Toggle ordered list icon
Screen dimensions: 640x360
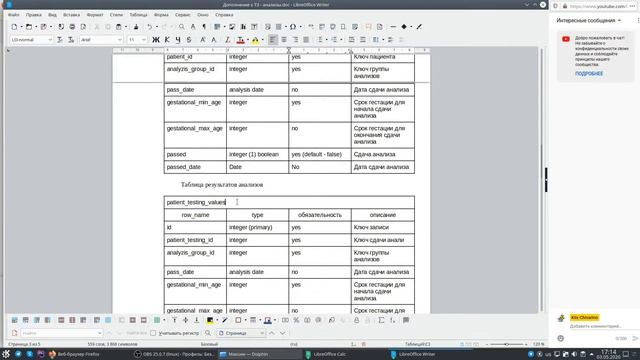coord(334,40)
